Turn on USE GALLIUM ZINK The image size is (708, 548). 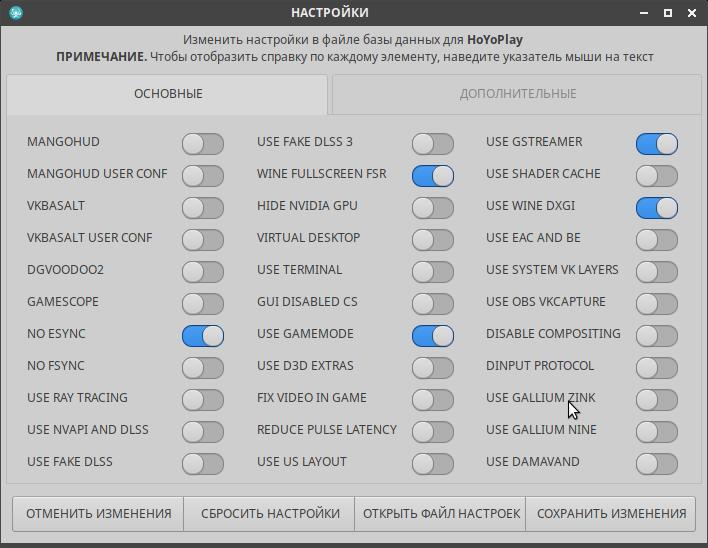point(657,400)
